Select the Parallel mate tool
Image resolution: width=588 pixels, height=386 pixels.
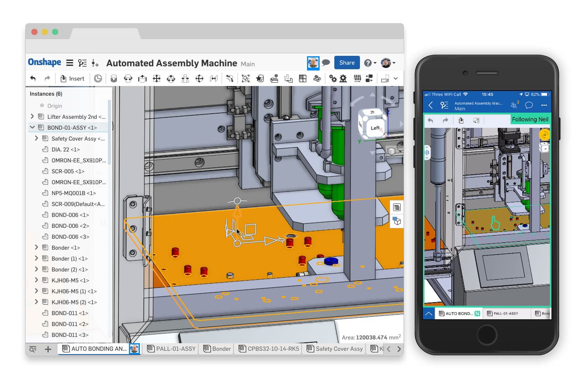tap(214, 78)
